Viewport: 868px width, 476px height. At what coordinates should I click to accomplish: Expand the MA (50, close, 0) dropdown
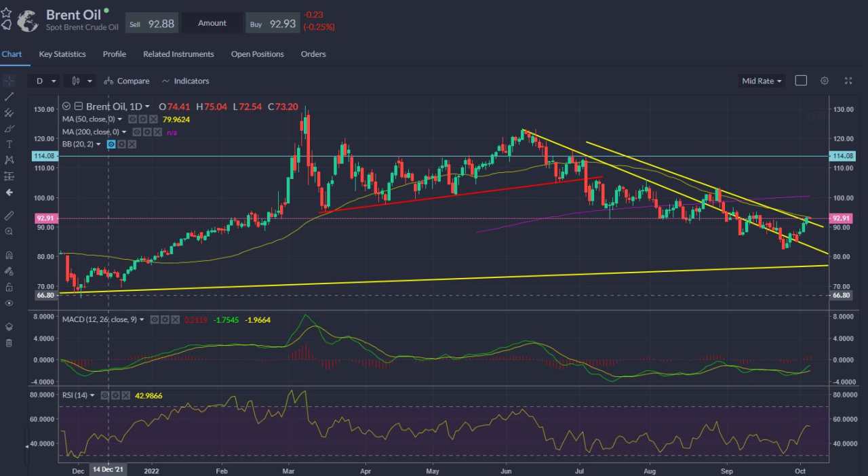coord(119,119)
